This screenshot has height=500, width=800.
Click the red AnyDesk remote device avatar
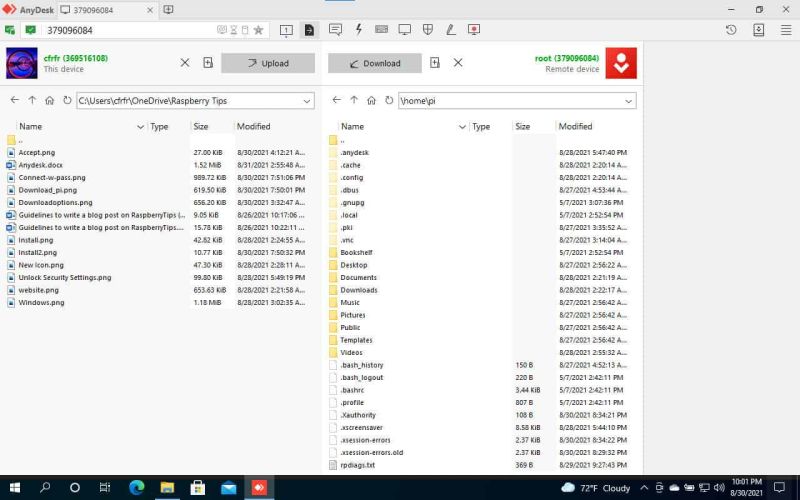point(621,63)
